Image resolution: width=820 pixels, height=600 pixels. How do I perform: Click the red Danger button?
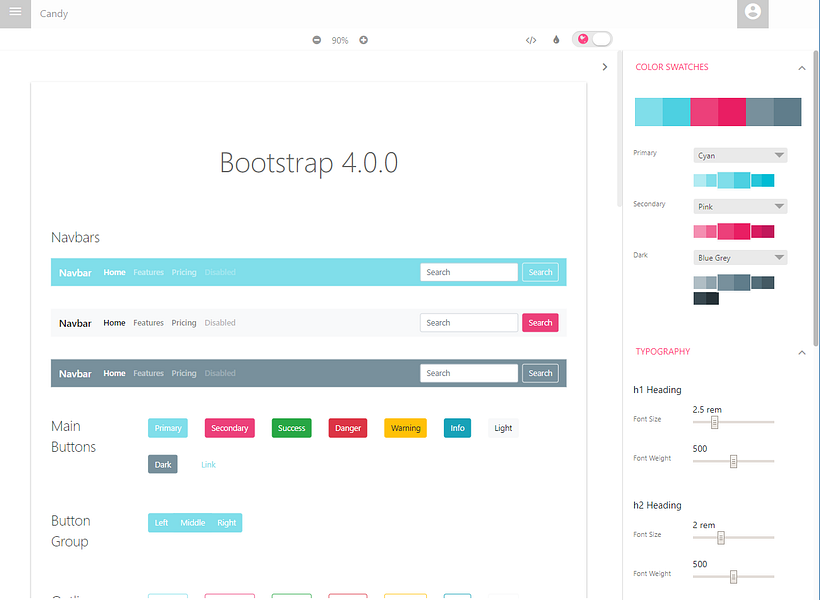(x=348, y=428)
